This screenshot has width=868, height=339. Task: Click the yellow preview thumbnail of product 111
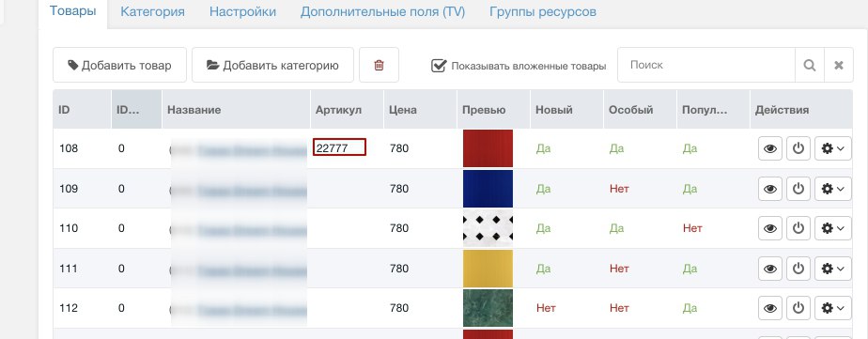pos(488,269)
